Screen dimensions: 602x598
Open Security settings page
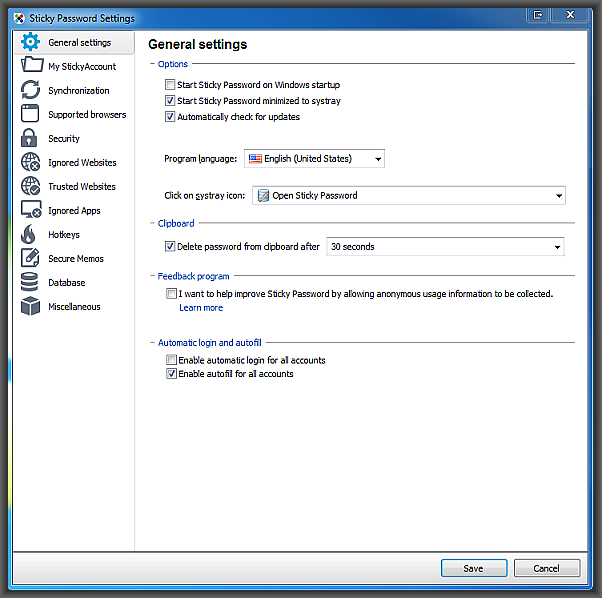pyautogui.click(x=74, y=138)
